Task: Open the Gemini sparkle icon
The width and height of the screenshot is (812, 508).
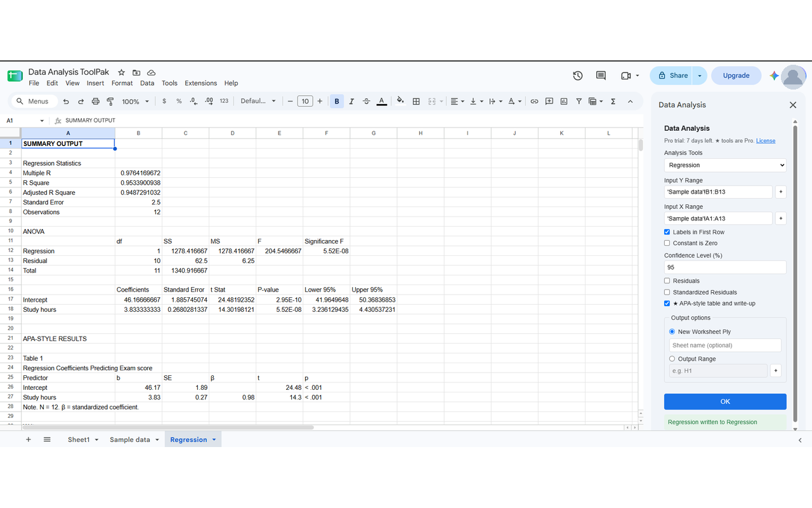Action: click(774, 76)
